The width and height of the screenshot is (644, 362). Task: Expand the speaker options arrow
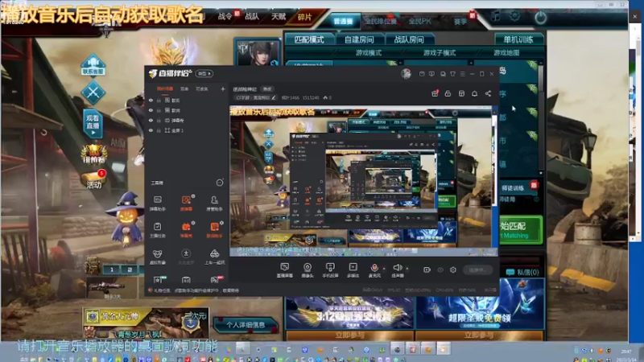click(407, 269)
